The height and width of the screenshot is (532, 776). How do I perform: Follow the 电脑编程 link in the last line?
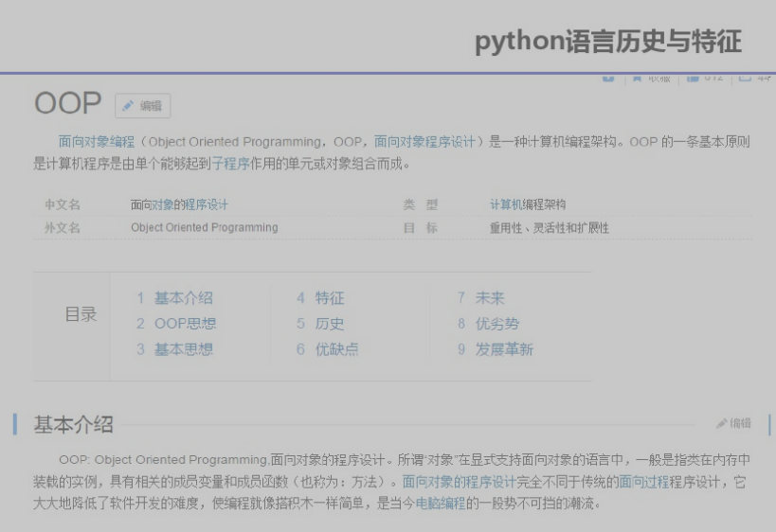[x=440, y=504]
